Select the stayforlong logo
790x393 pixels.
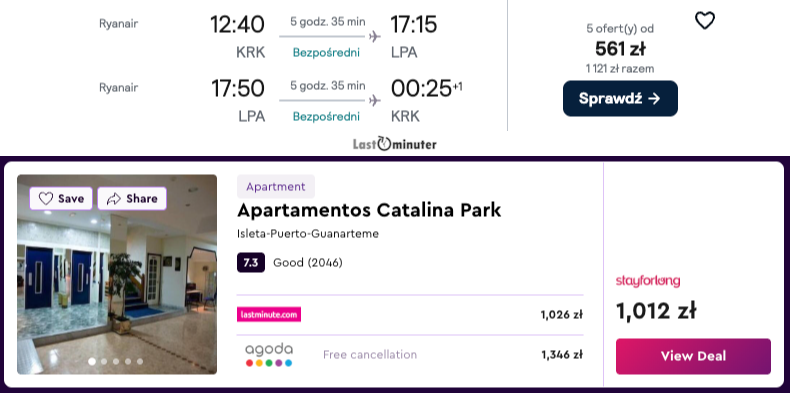point(648,281)
